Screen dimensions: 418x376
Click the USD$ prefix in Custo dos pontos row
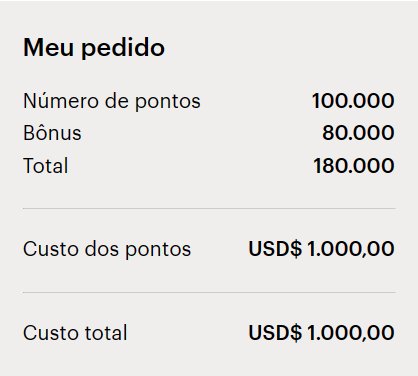click(275, 249)
